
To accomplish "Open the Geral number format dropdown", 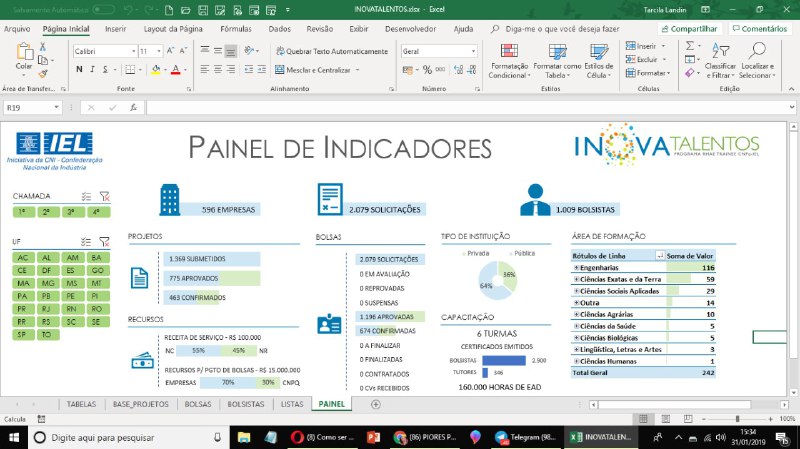I will pyautogui.click(x=473, y=51).
